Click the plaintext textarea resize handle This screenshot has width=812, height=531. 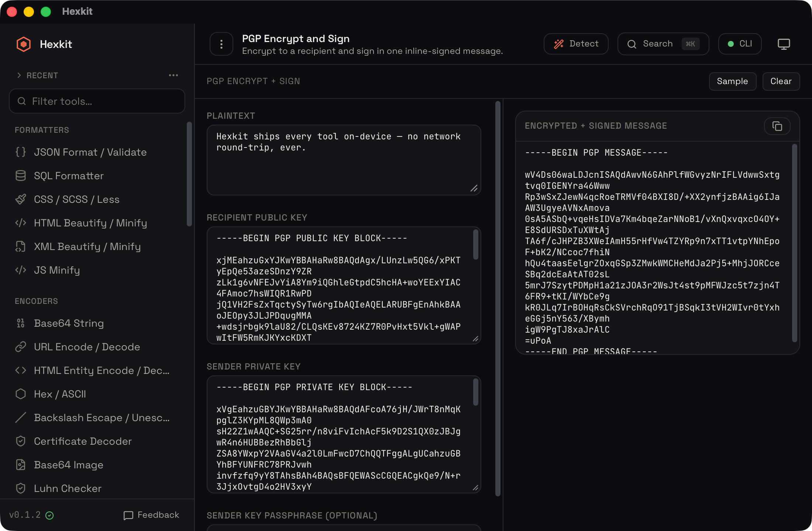474,188
